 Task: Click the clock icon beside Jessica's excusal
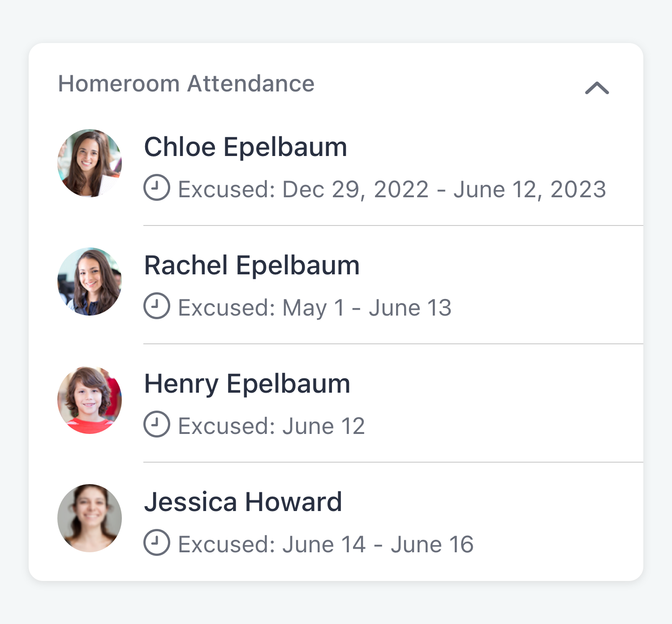click(x=157, y=542)
